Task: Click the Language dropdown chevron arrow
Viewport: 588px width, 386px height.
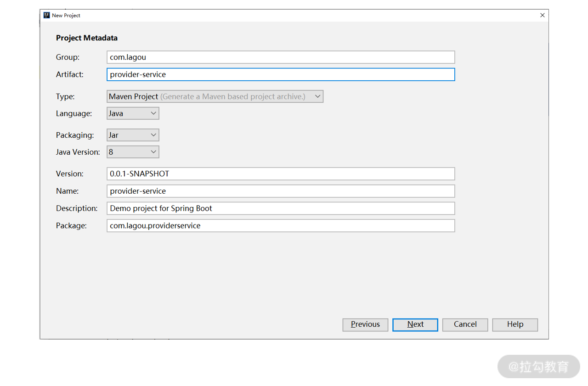Action: pyautogui.click(x=153, y=113)
